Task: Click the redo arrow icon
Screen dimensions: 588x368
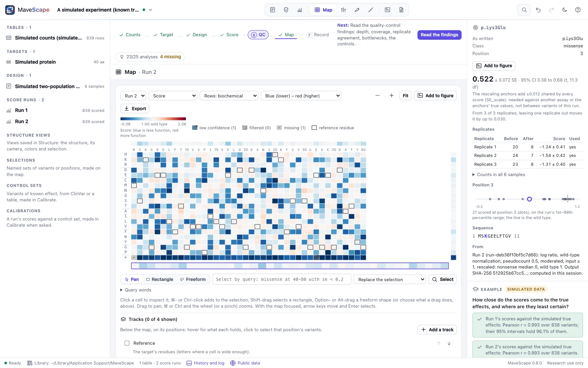Action: (551, 10)
